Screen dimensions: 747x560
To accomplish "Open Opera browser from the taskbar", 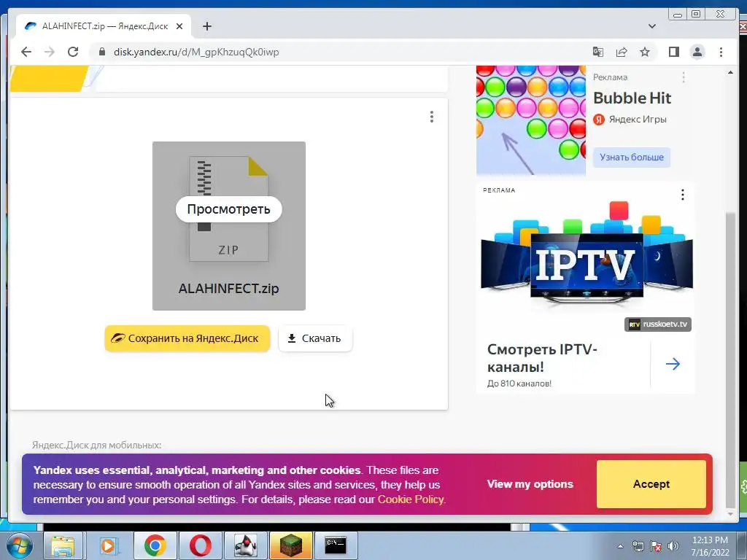I will pyautogui.click(x=200, y=545).
